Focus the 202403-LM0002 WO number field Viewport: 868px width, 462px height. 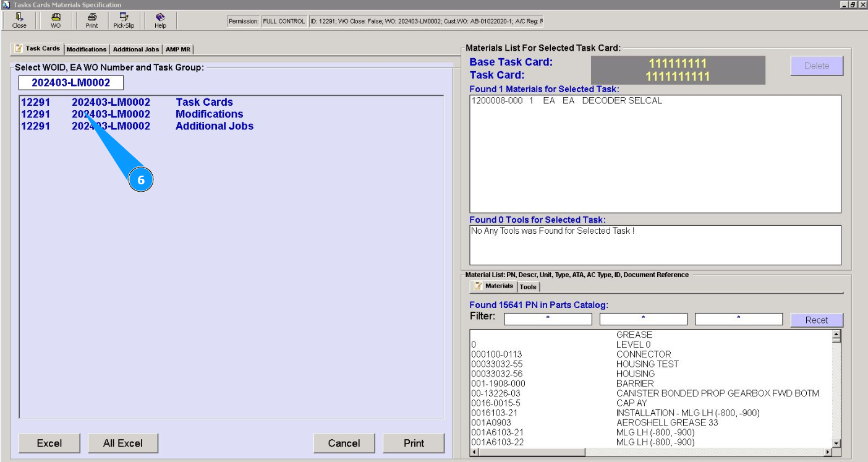tap(70, 83)
